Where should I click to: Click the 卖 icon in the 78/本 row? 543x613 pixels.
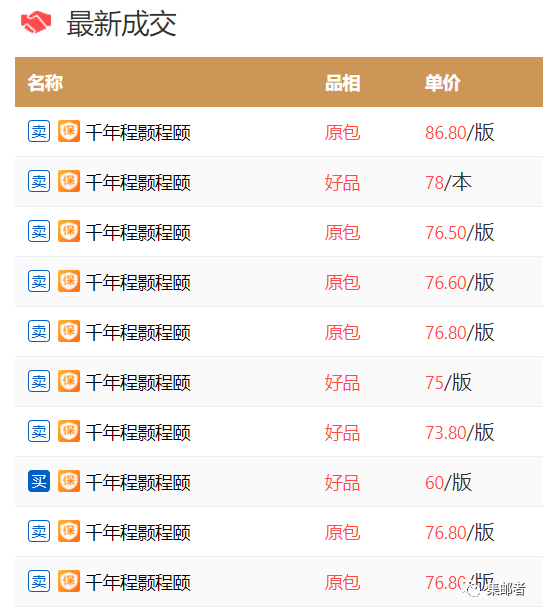[x=39, y=181]
